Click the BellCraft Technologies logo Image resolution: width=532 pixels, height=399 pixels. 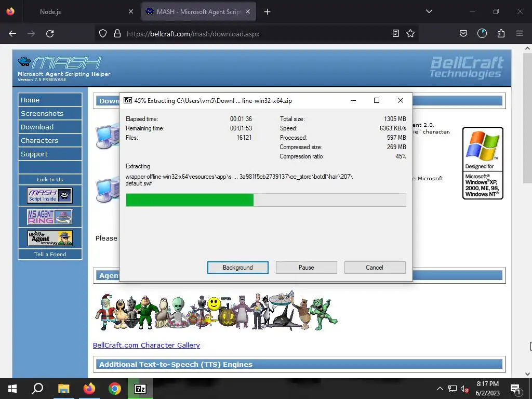467,67
